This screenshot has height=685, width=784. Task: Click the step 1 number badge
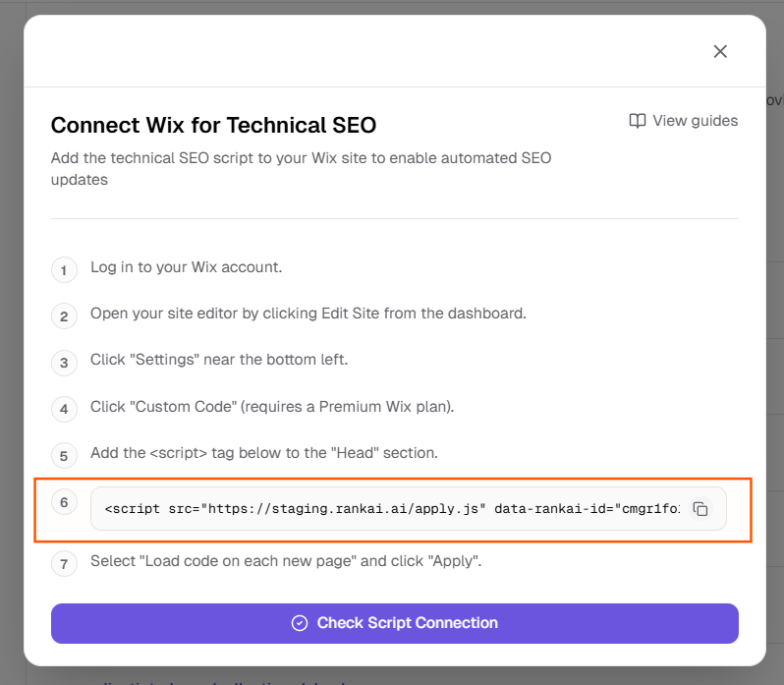point(64,269)
